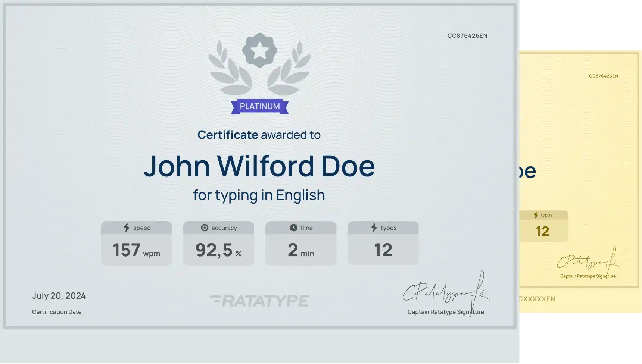Click the typos icon on the yellow certificate
This screenshot has height=364, width=642.
[536, 215]
